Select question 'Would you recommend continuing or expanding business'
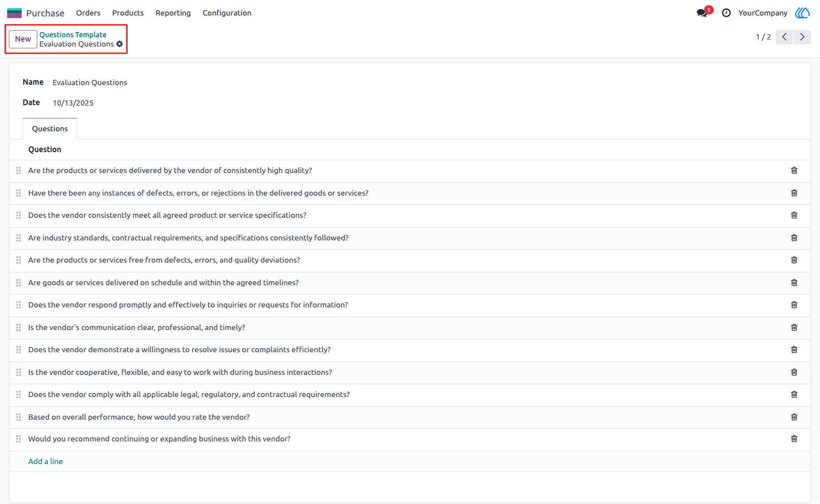Viewport: 820px width, 504px height. pyautogui.click(x=159, y=439)
